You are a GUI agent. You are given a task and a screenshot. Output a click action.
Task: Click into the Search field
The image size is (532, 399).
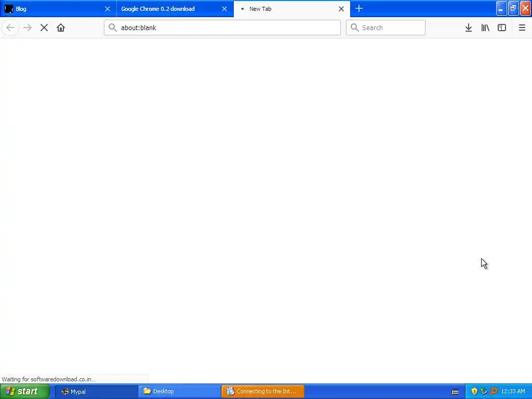(385, 28)
